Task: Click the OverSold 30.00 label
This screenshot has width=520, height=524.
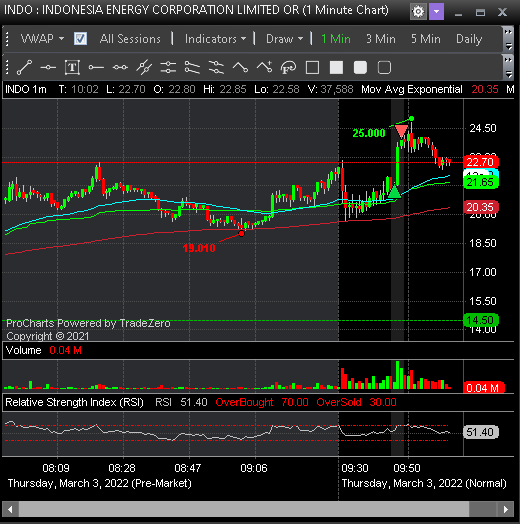Action: click(x=356, y=402)
